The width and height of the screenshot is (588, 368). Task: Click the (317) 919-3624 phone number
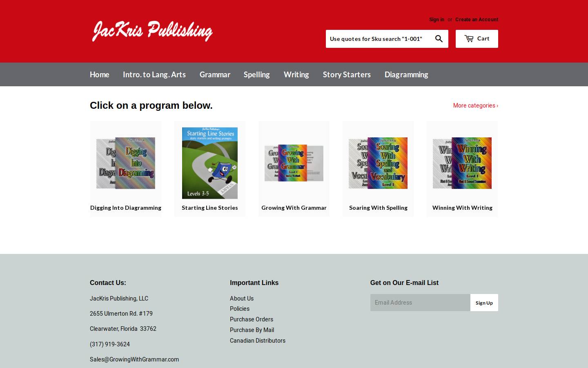pyautogui.click(x=110, y=344)
